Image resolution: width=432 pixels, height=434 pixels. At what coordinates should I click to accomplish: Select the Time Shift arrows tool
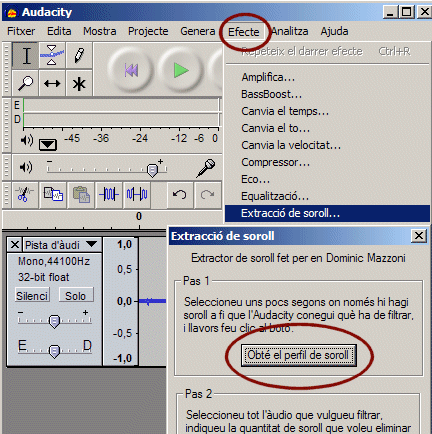tap(52, 83)
